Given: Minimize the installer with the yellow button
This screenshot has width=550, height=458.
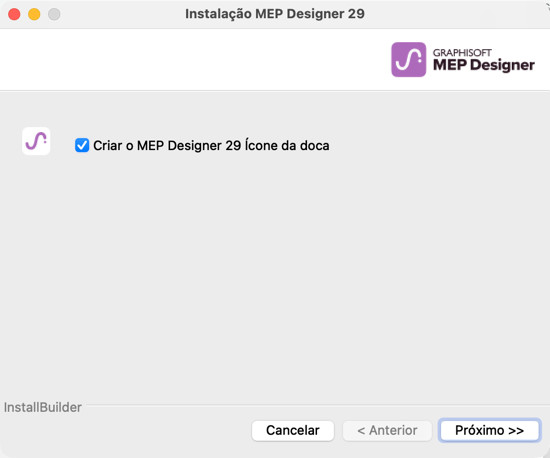Looking at the screenshot, I should coord(34,14).
